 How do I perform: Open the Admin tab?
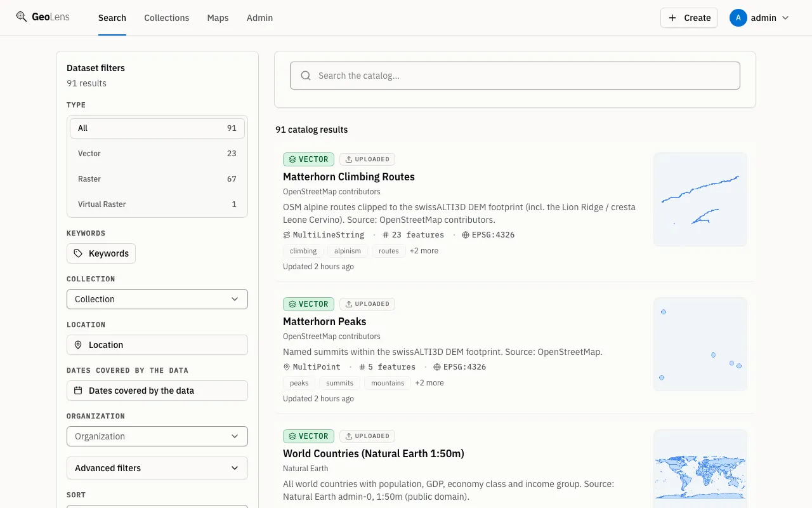[259, 18]
